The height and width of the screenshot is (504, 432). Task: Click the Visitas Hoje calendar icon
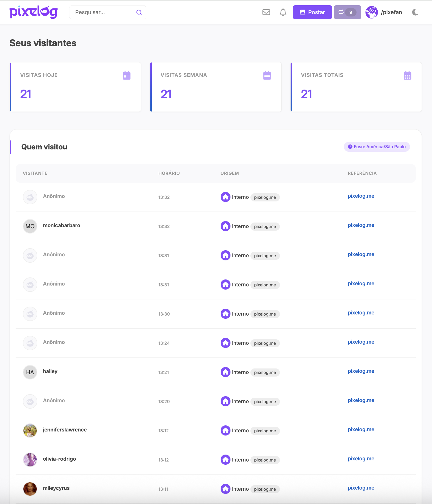(x=127, y=75)
